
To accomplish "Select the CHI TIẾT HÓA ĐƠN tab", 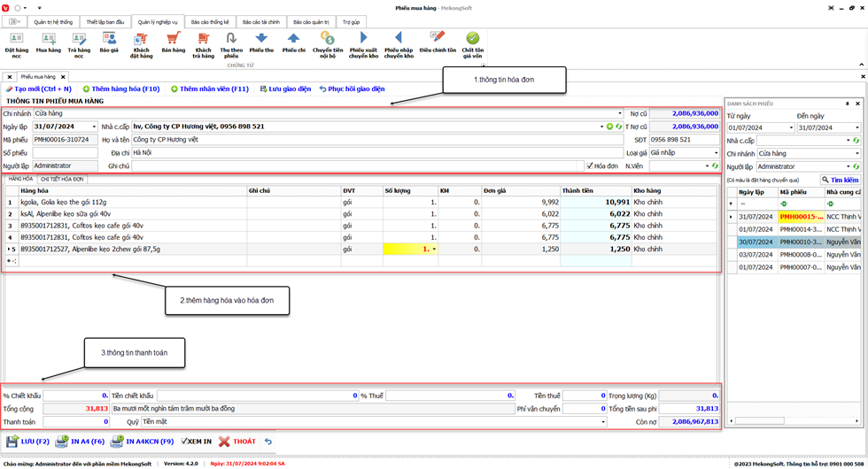I will coord(61,179).
